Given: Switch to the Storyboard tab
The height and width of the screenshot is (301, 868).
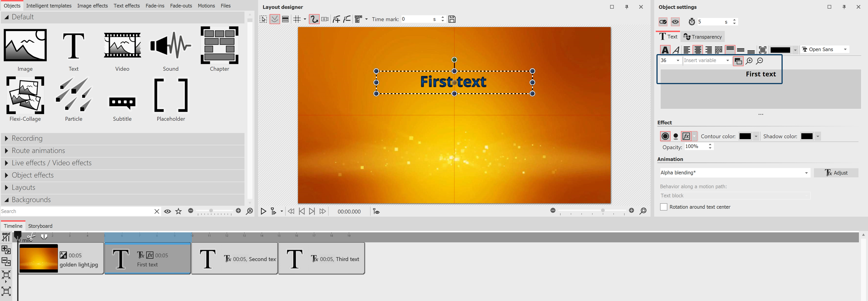Looking at the screenshot, I should (x=40, y=226).
